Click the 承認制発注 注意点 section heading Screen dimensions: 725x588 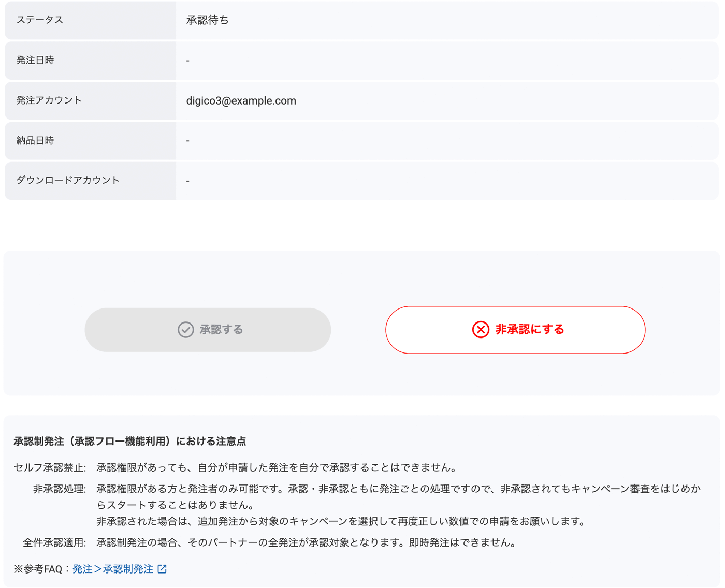(x=129, y=442)
